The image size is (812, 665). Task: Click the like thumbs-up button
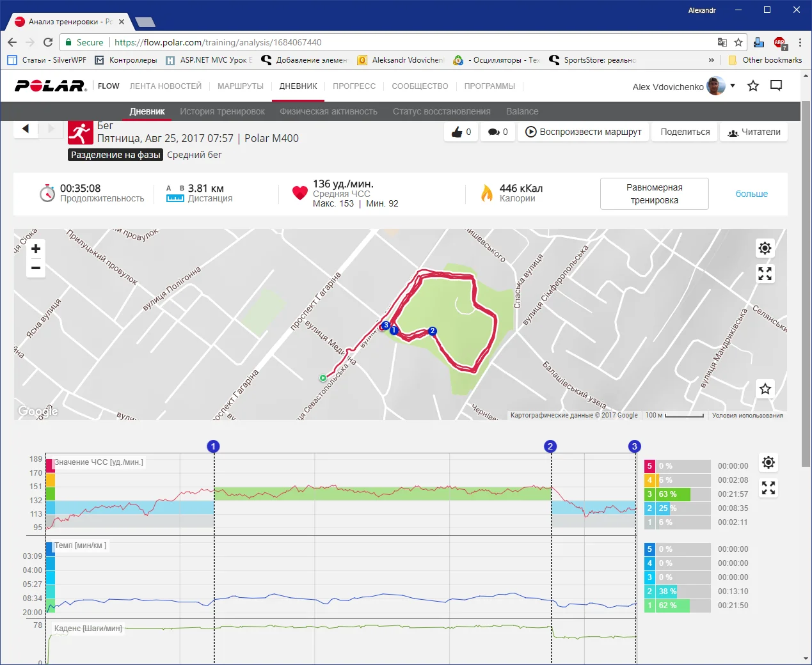point(461,132)
